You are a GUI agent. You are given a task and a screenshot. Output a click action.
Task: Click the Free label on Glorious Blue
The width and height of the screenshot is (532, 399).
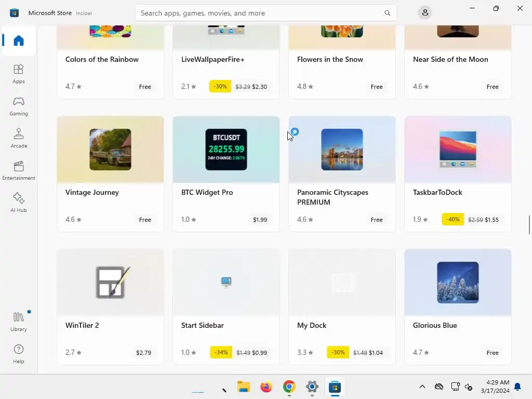coord(493,353)
